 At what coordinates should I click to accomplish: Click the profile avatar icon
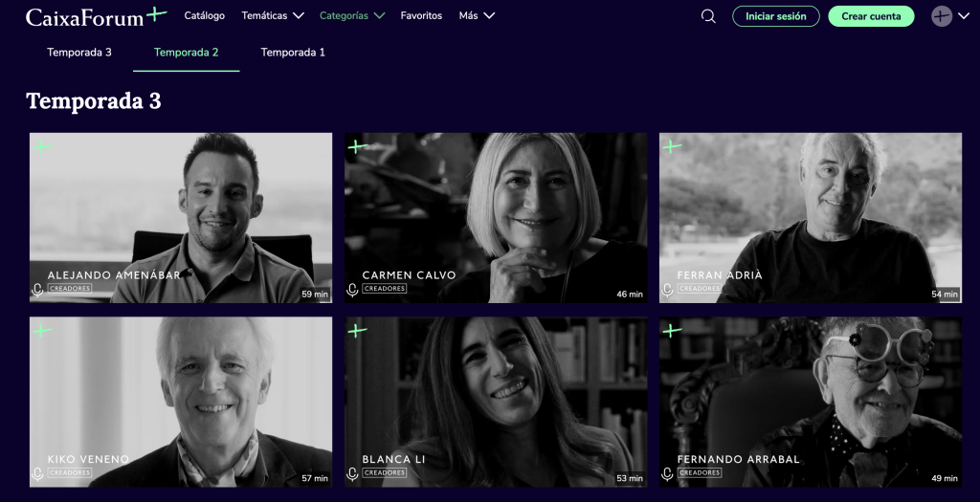point(942,16)
